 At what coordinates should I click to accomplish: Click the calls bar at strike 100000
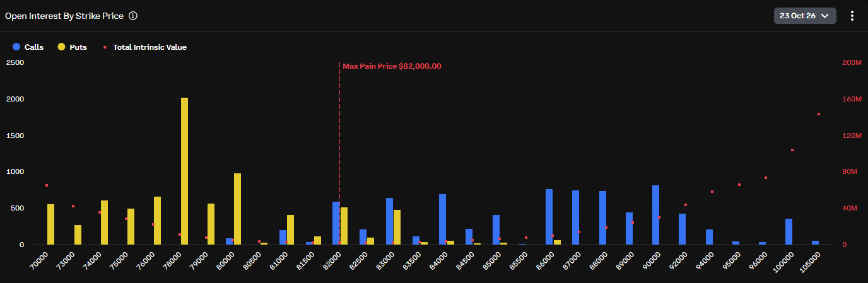pyautogui.click(x=789, y=231)
